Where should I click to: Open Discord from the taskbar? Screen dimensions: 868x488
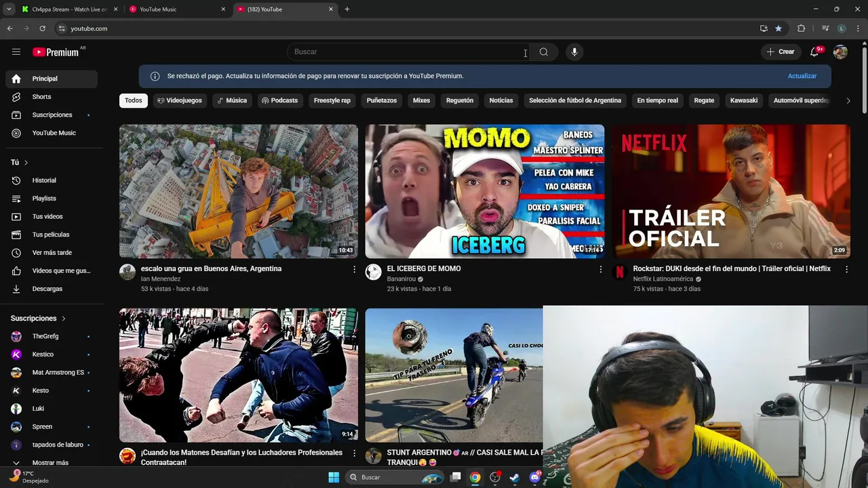tap(534, 477)
